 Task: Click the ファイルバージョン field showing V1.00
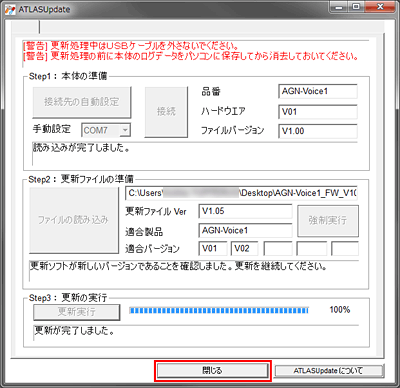(318, 131)
